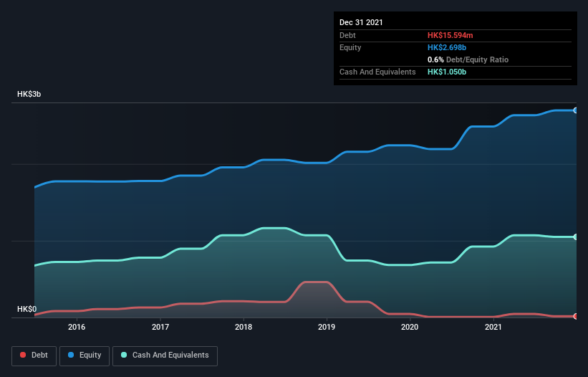Click the 2016 x-axis label
588x377 pixels.
click(x=77, y=327)
